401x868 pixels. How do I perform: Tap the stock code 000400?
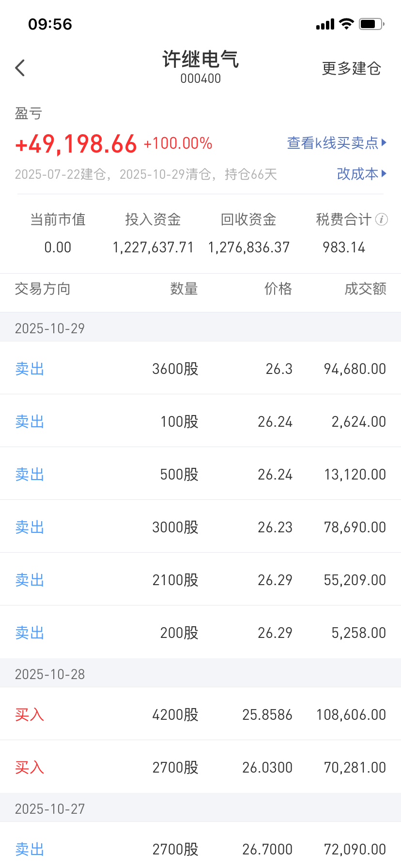coord(200,78)
